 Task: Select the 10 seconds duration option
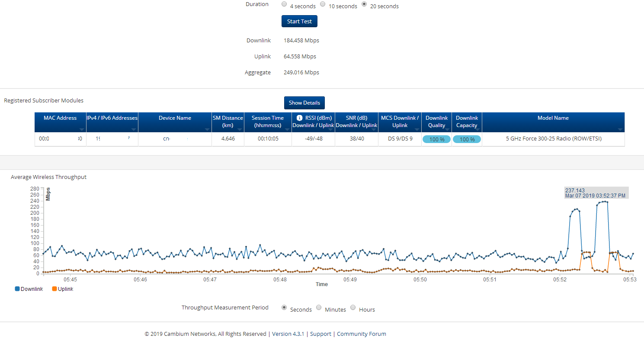(x=323, y=4)
